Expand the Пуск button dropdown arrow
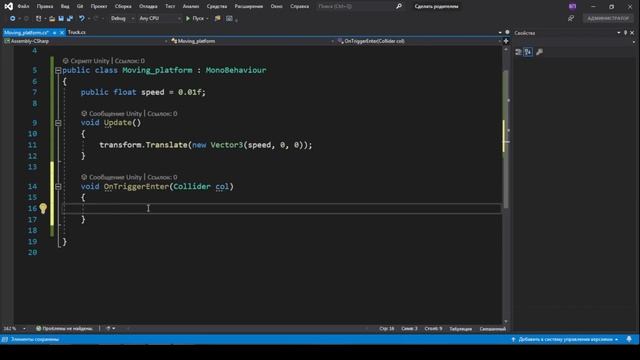 (207, 18)
